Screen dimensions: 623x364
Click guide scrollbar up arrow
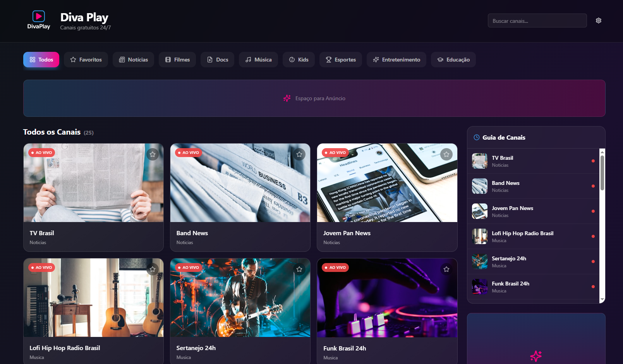(x=602, y=152)
